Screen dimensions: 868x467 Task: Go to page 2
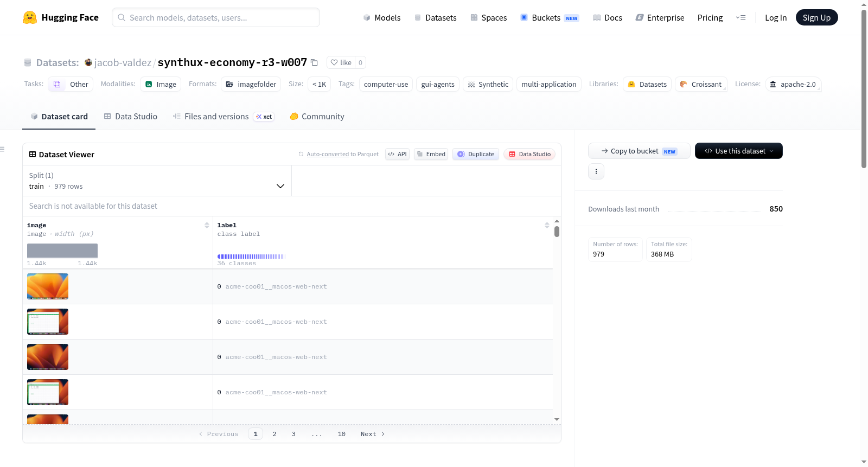[x=275, y=434]
